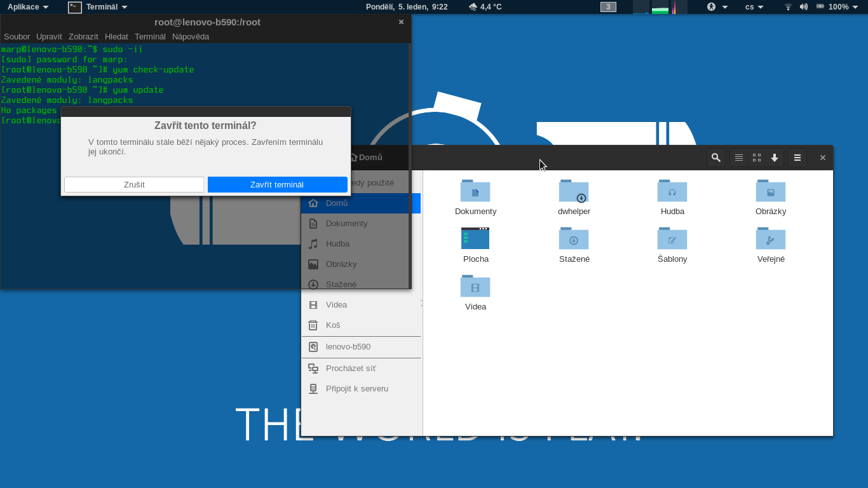Click the weather indicator 4,4 °C
The image size is (868, 488).
click(x=485, y=7)
